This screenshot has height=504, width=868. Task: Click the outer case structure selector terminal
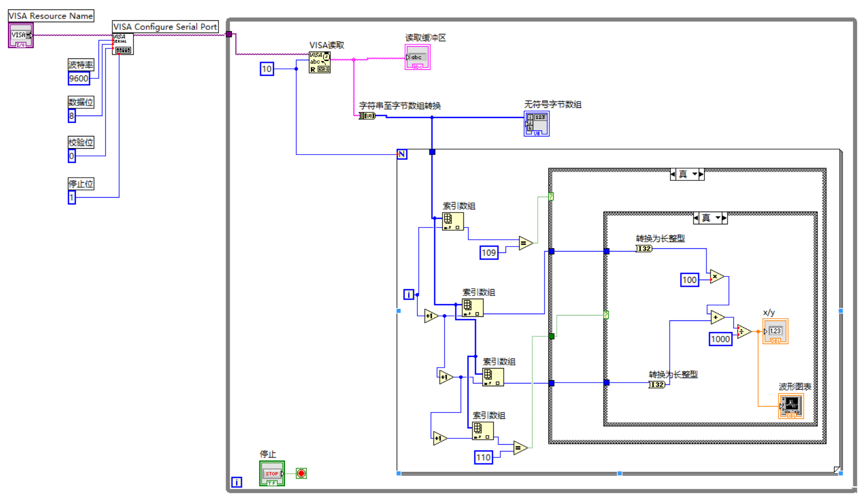coord(551,197)
